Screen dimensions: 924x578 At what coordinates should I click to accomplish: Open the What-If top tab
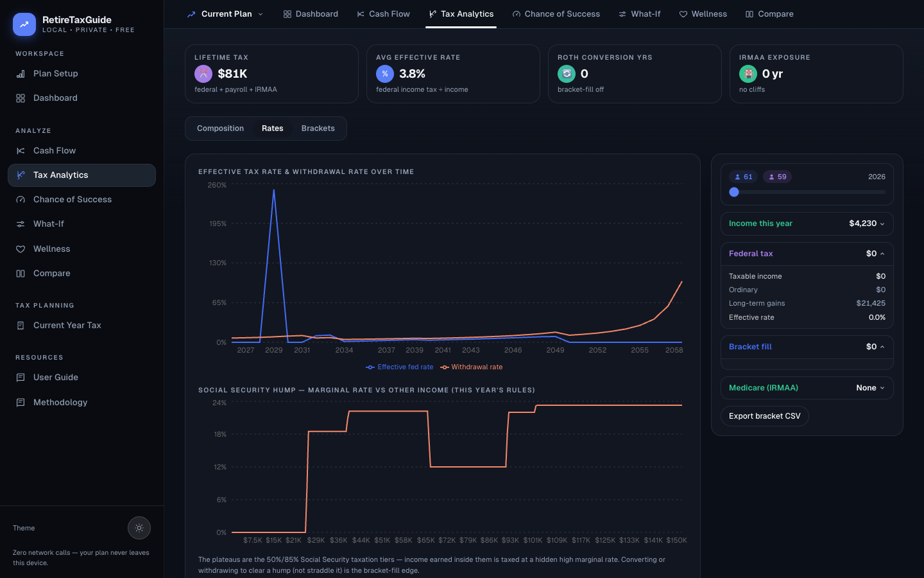tap(640, 14)
